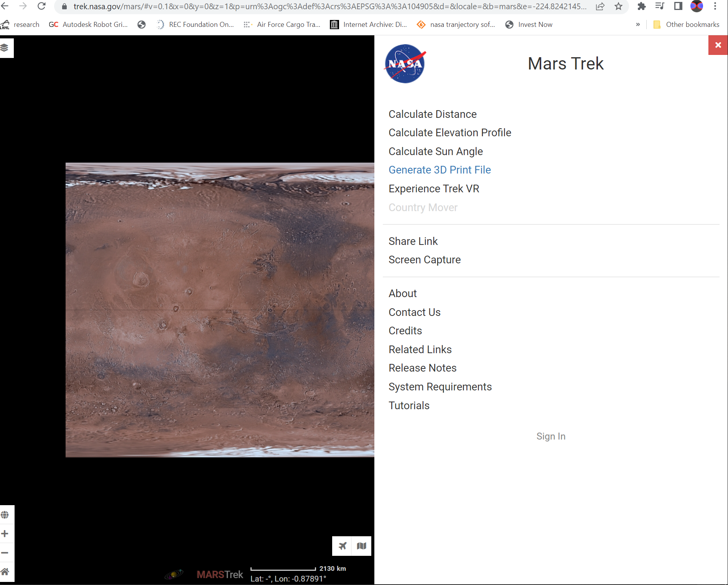Open unlabeled globe bookmark after Autodesk
The height and width of the screenshot is (585, 728).
pyautogui.click(x=142, y=25)
